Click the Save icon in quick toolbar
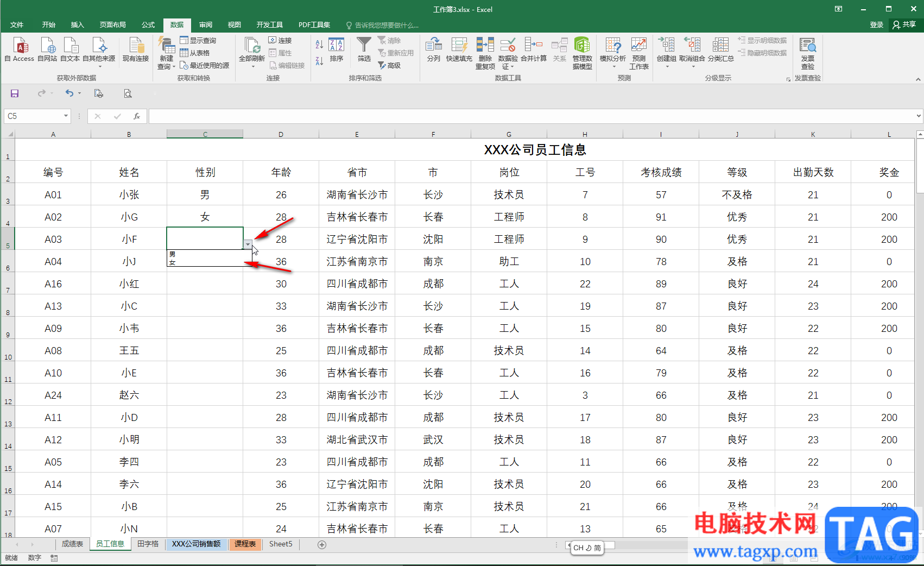Viewport: 924px width, 566px height. pyautogui.click(x=15, y=93)
